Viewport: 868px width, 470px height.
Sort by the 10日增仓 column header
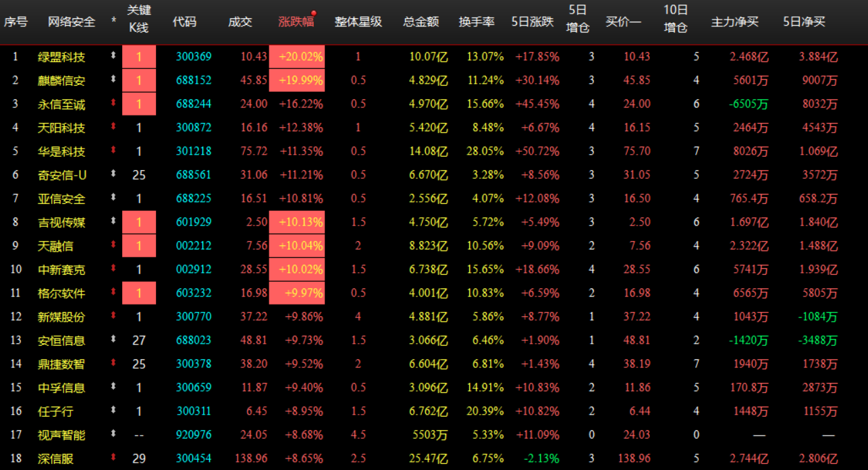tap(676, 19)
